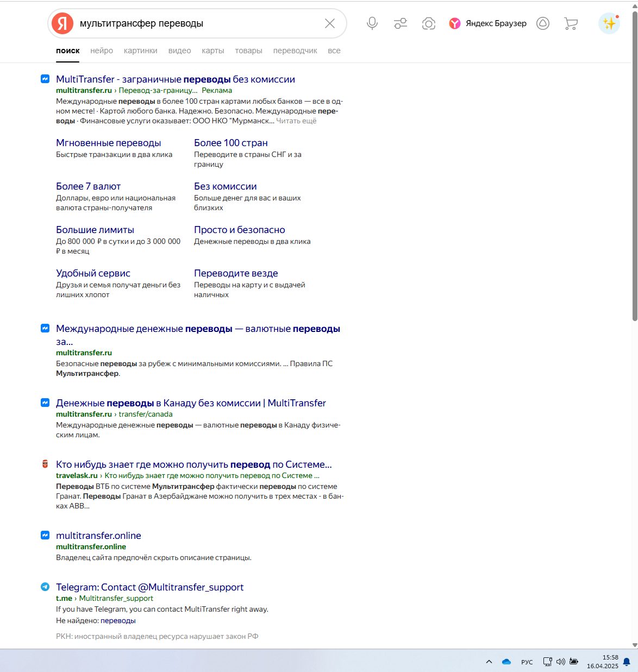Open image search camera icon

click(429, 23)
